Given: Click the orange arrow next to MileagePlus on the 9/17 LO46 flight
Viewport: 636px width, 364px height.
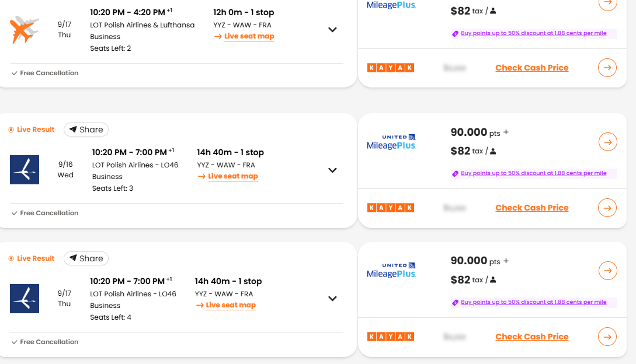Looking at the screenshot, I should coord(607,271).
